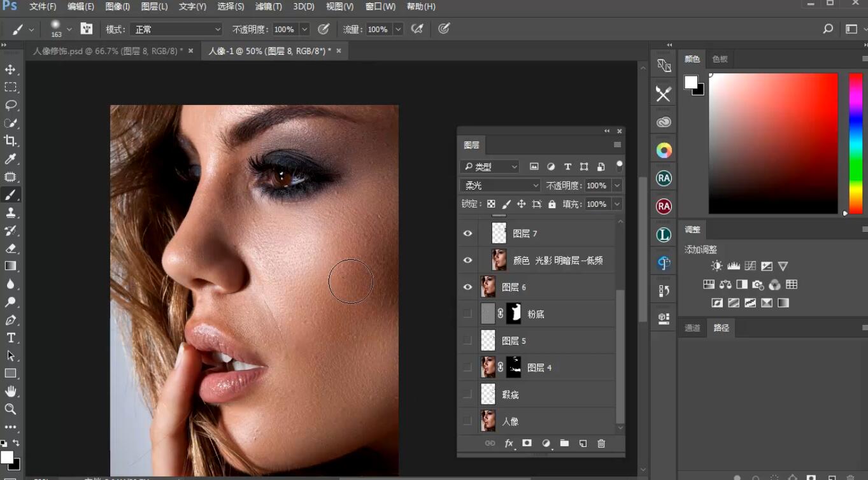Show the 瑕疵 layer

point(467,395)
